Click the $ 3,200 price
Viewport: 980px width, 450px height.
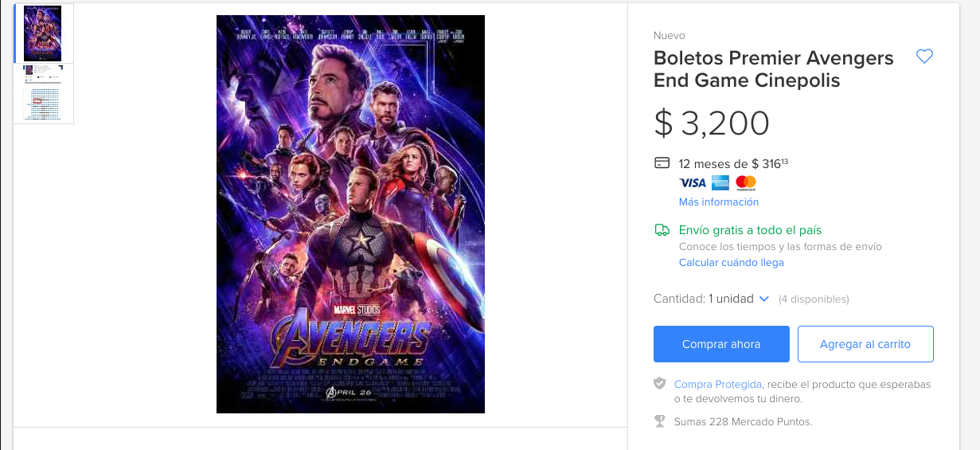[712, 123]
